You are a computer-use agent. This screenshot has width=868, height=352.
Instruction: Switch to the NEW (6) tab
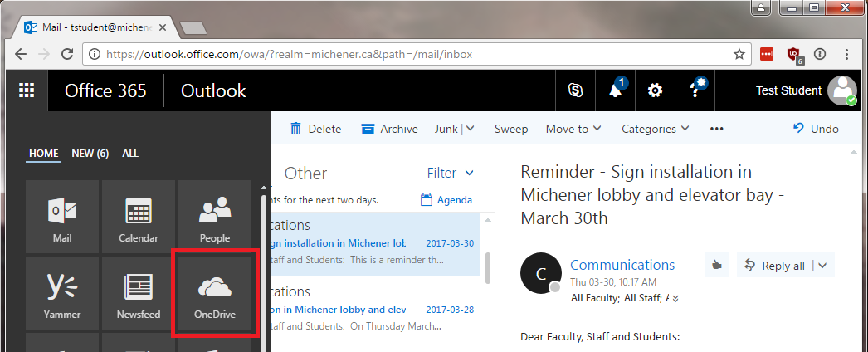[90, 154]
